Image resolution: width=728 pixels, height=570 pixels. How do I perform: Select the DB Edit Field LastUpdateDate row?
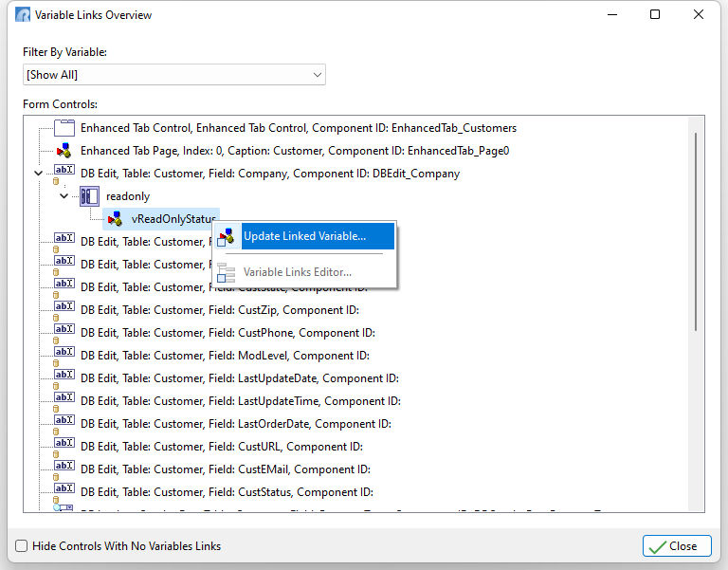[240, 378]
